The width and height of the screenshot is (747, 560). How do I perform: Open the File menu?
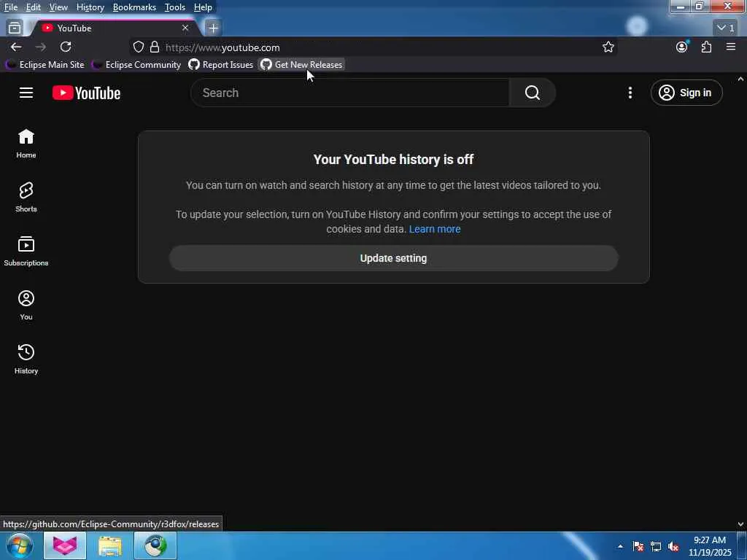[x=10, y=7]
